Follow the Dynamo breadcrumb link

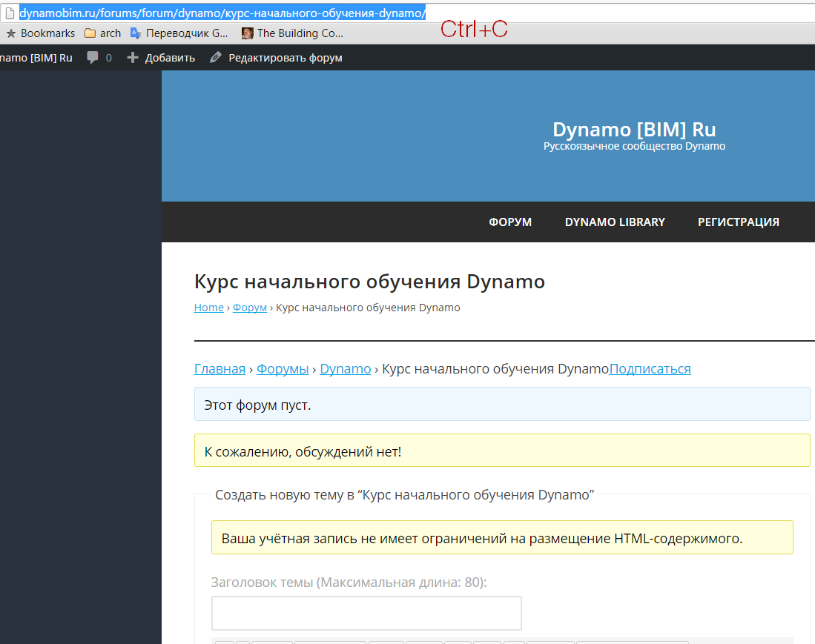[346, 369]
